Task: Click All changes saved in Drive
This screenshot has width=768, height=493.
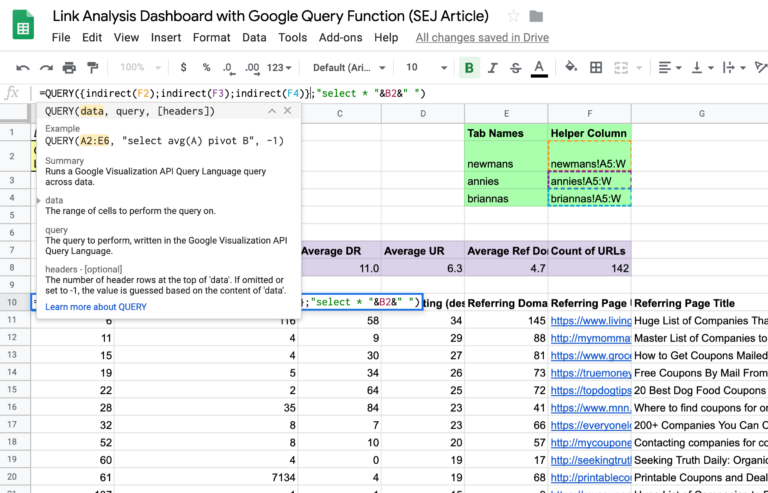Action: (x=483, y=37)
